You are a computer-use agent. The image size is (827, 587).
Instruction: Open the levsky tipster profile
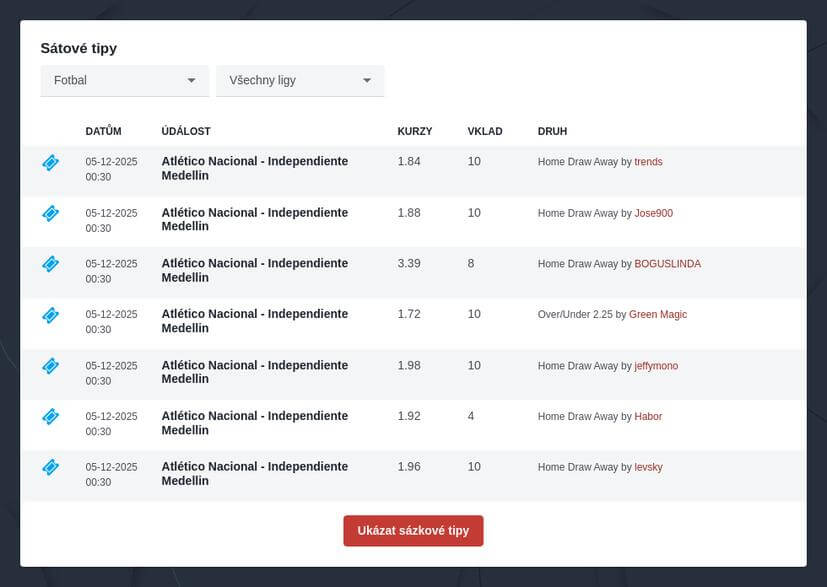click(648, 467)
